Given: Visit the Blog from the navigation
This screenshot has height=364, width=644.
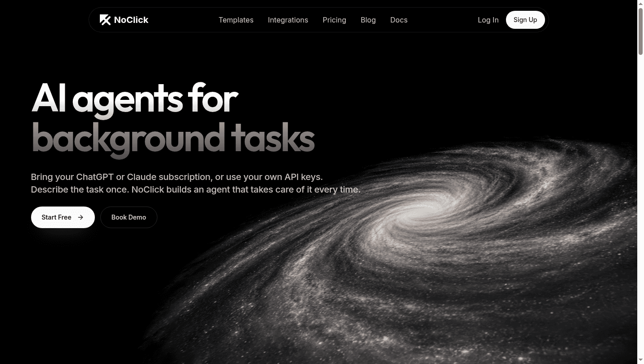Looking at the screenshot, I should coord(368,20).
